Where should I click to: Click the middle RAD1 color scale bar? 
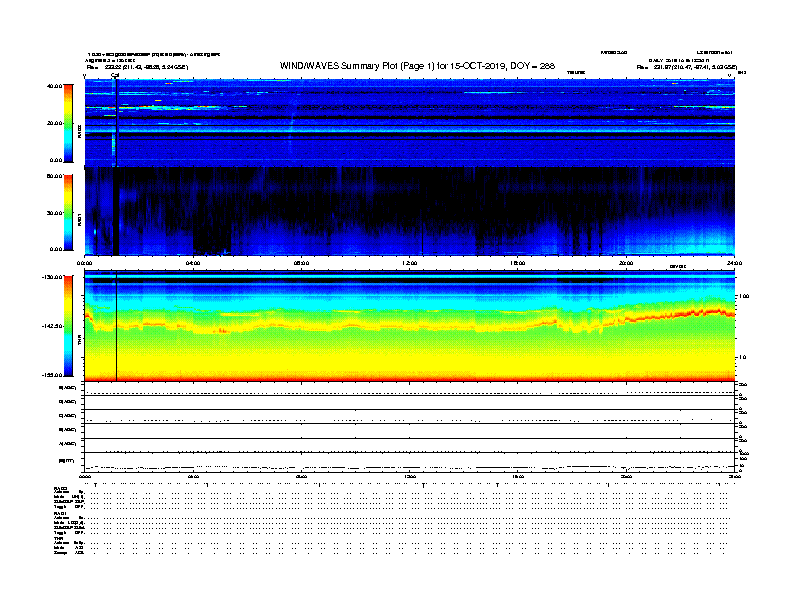click(69, 212)
